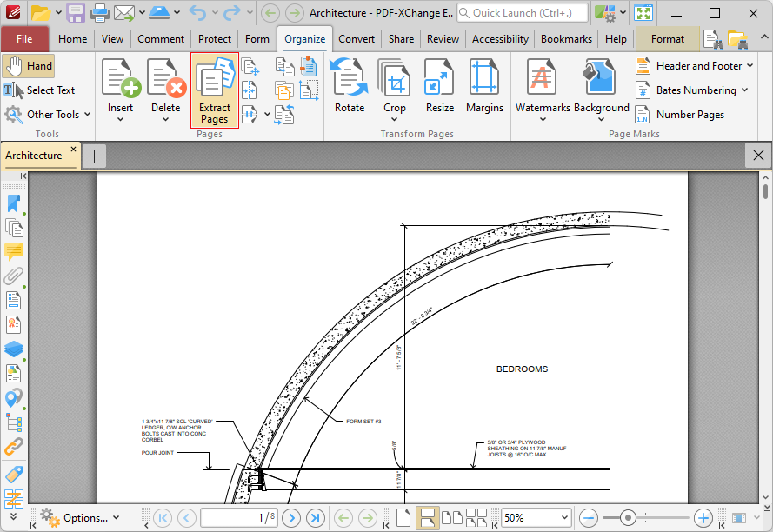Click the Margins icon

[x=484, y=77]
